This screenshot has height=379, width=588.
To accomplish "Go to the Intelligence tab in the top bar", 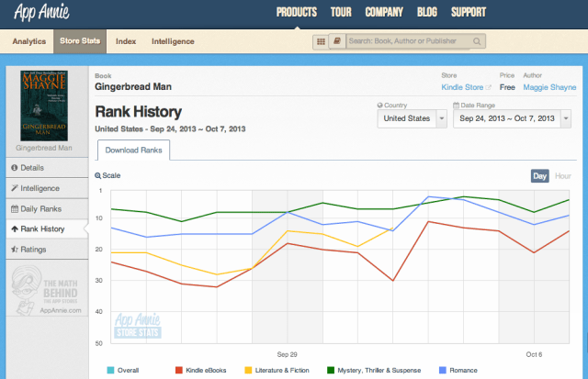I will point(173,41).
